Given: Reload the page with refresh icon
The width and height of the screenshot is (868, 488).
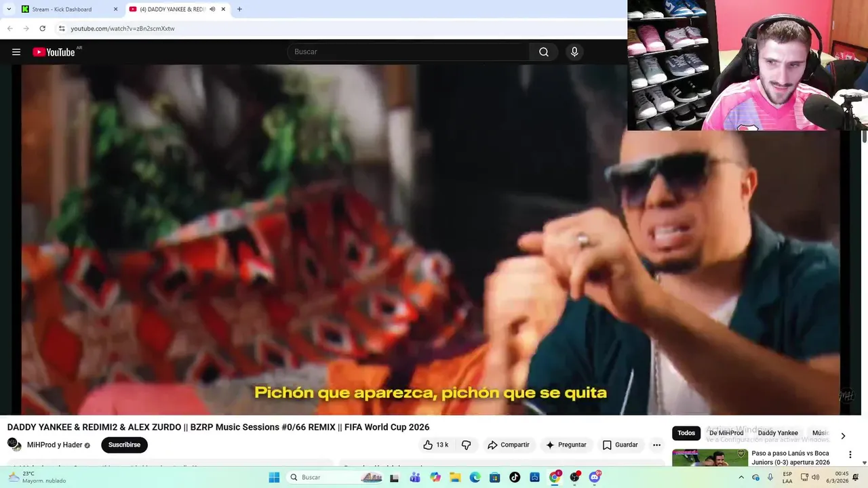Looking at the screenshot, I should (42, 28).
